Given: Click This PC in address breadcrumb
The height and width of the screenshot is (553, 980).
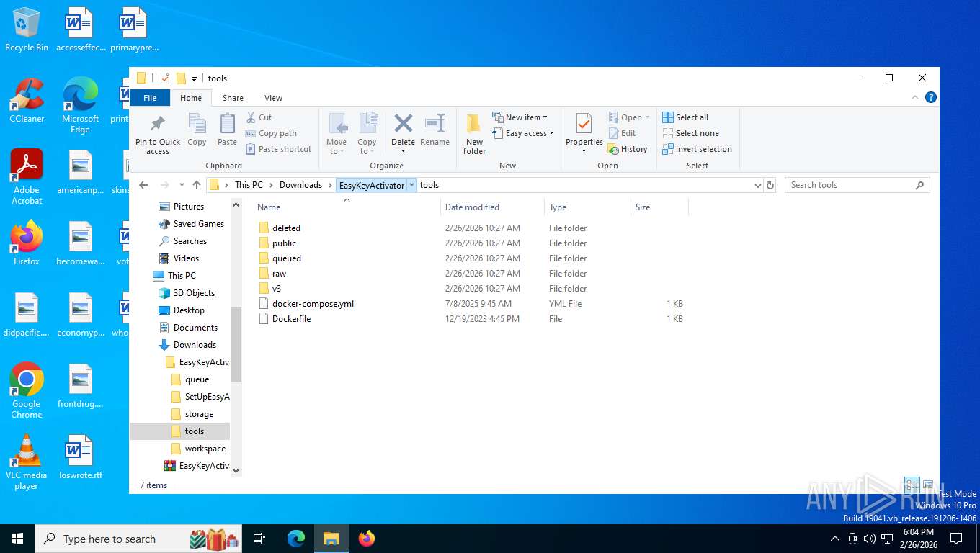Looking at the screenshot, I should pyautogui.click(x=249, y=185).
